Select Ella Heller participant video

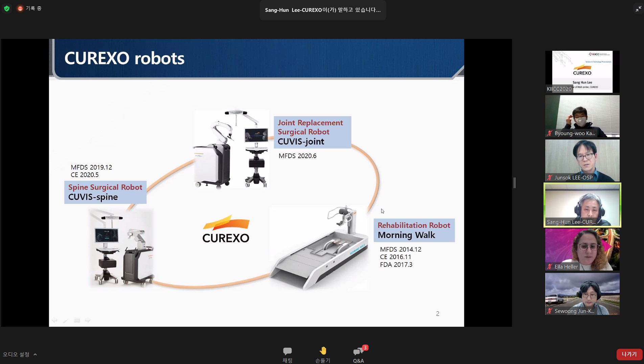[x=582, y=250]
